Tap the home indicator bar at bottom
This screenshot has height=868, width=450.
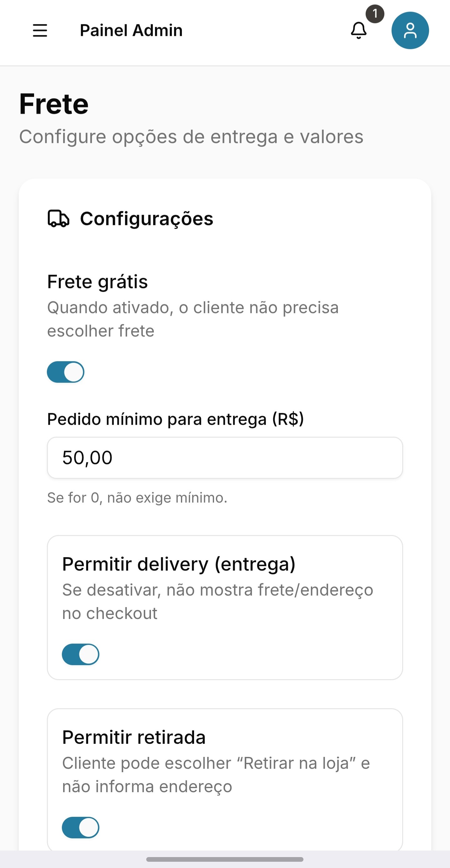point(225,859)
